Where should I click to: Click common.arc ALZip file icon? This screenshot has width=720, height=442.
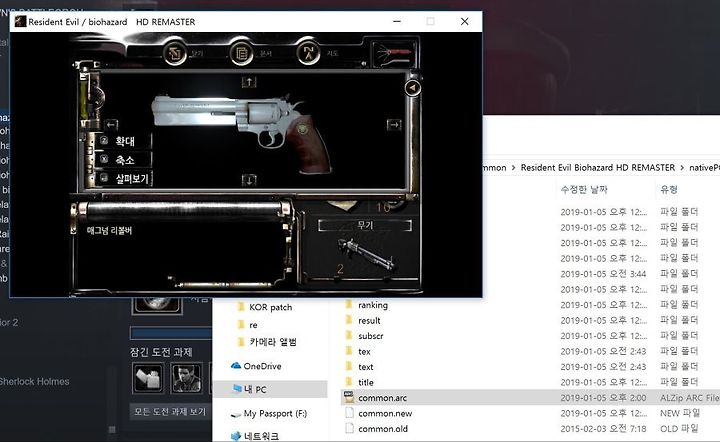349,397
